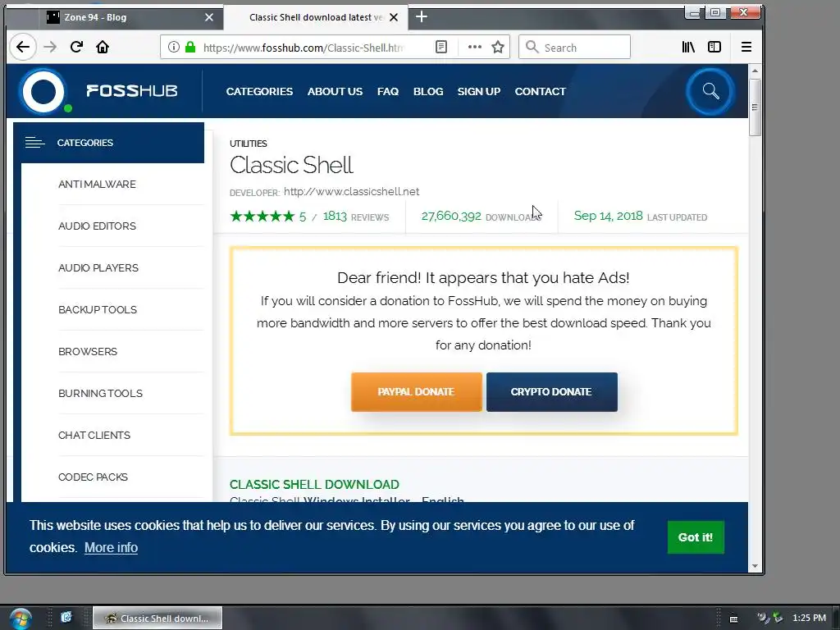The width and height of the screenshot is (840, 630).
Task: Open the browser home page
Action: click(103, 47)
